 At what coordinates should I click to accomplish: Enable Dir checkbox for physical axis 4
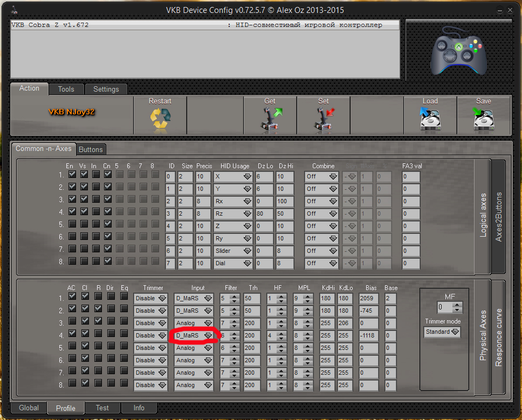tap(111, 333)
